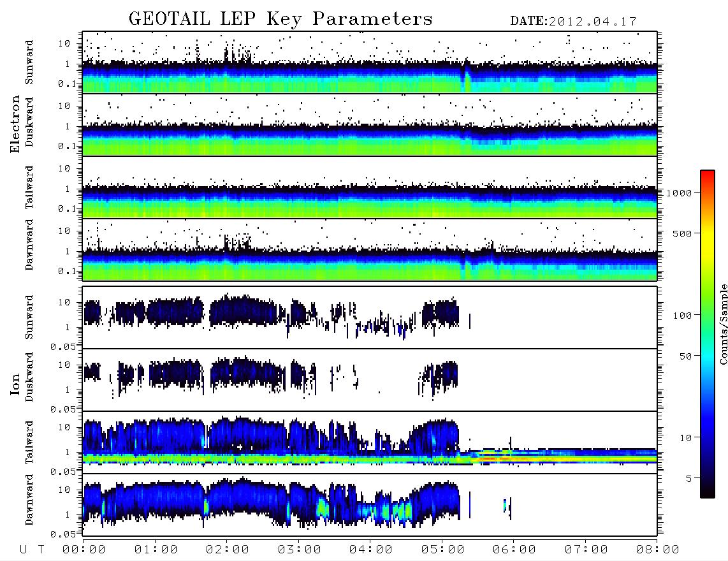
Task: Click inside the Electron Dawnward spectrogram panel
Action: point(370,249)
